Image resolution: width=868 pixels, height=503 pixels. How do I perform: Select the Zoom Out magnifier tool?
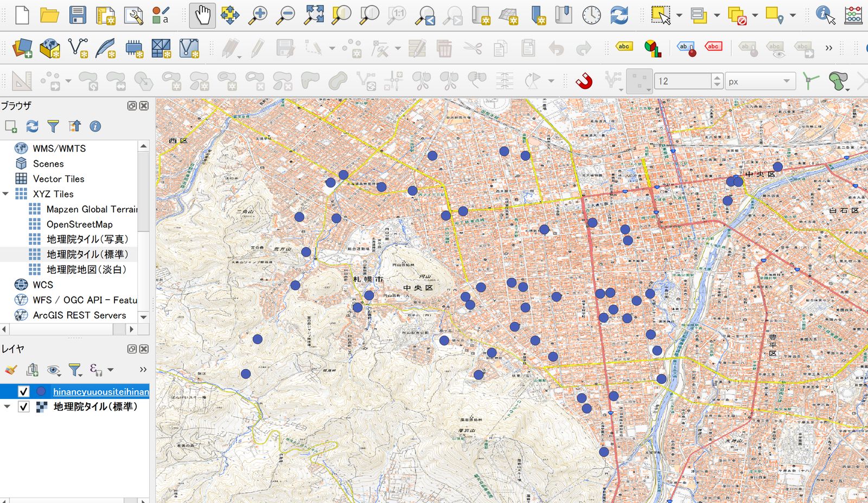pos(285,15)
